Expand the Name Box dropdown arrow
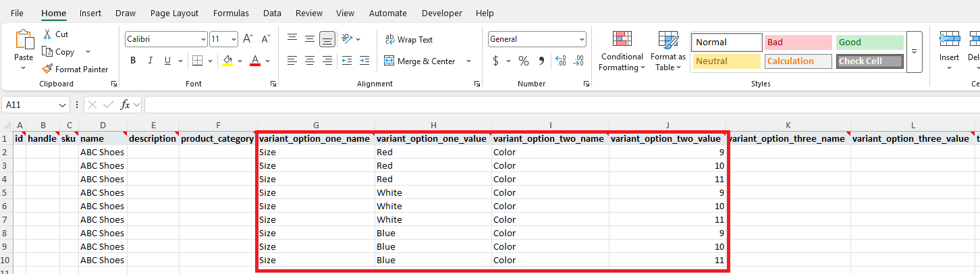This screenshot has height=274, width=980. point(63,105)
